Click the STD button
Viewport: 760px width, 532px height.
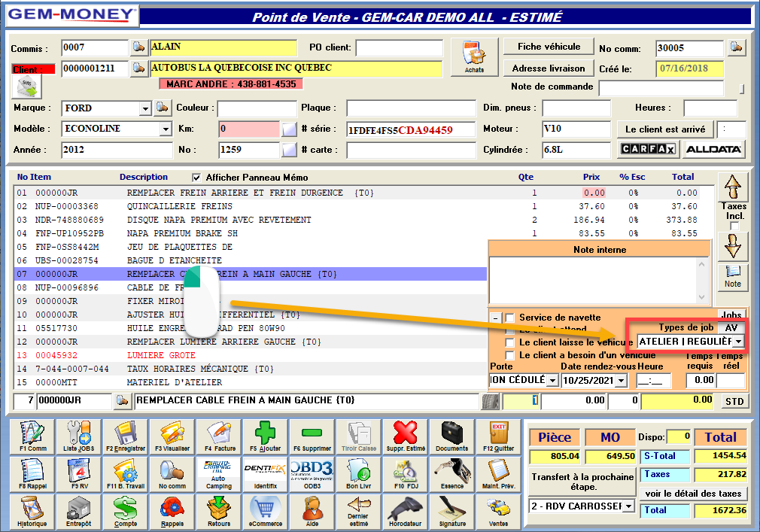734,401
